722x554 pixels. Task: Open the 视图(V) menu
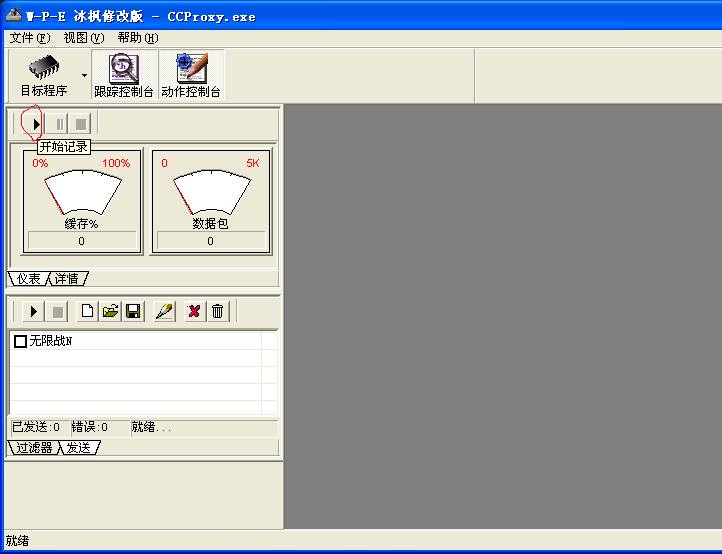click(x=84, y=38)
